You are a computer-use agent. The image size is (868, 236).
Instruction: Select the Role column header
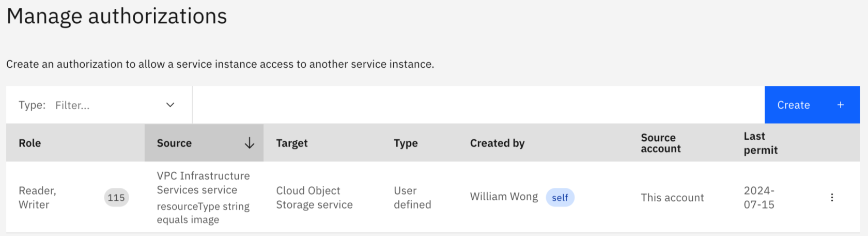[x=30, y=143]
